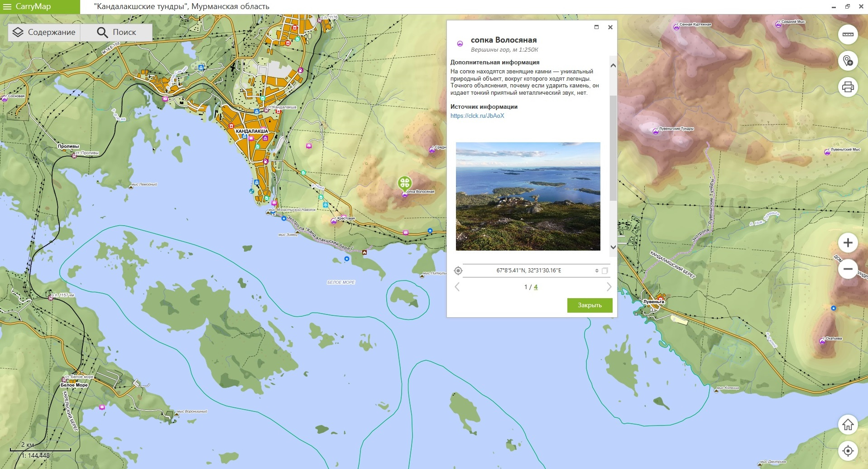Screen dimensions: 868x469
Task: Open the Поиск search panel
Action: tap(116, 32)
